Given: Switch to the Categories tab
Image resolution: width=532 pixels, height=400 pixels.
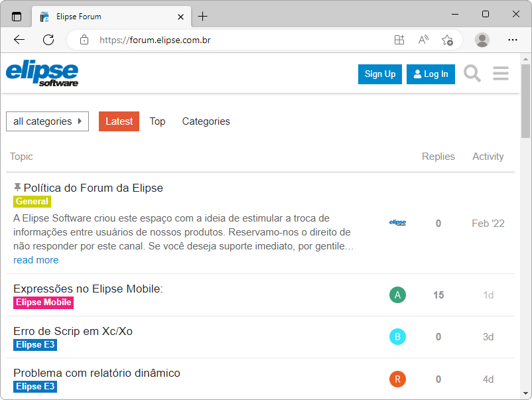Looking at the screenshot, I should point(206,121).
